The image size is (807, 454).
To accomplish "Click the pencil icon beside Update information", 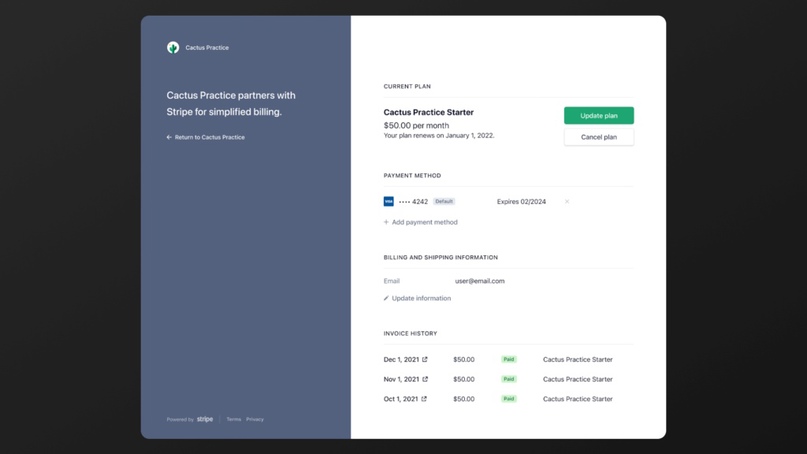I will 386,298.
